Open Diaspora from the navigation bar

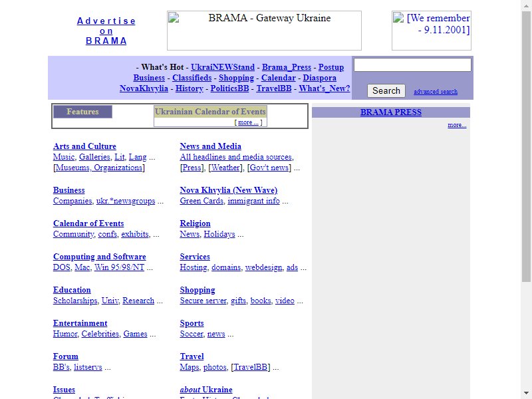[x=320, y=78]
